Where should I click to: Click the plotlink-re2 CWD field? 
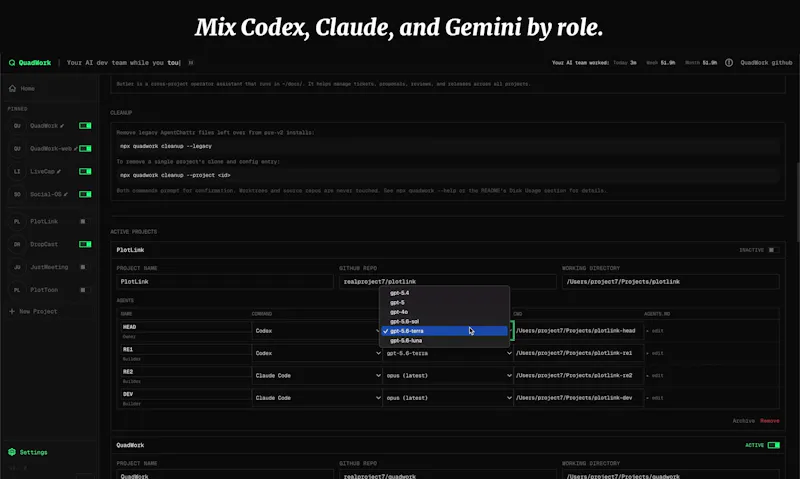click(x=579, y=375)
